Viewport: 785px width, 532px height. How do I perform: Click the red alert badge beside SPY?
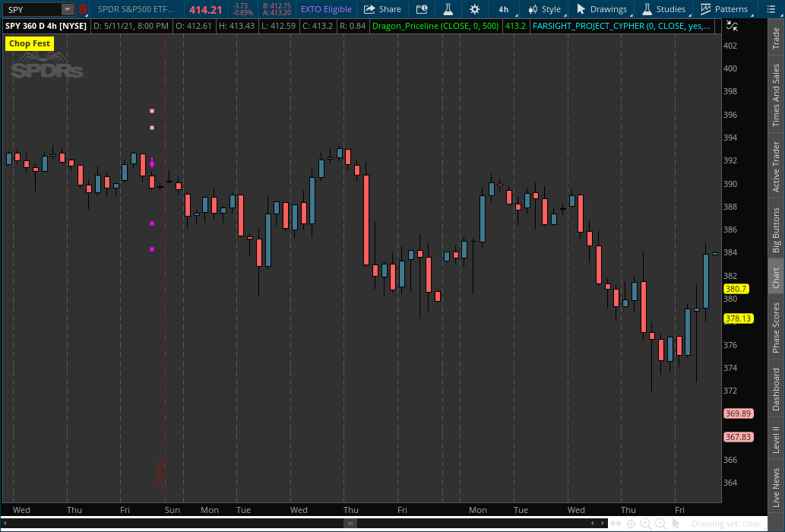[84, 9]
